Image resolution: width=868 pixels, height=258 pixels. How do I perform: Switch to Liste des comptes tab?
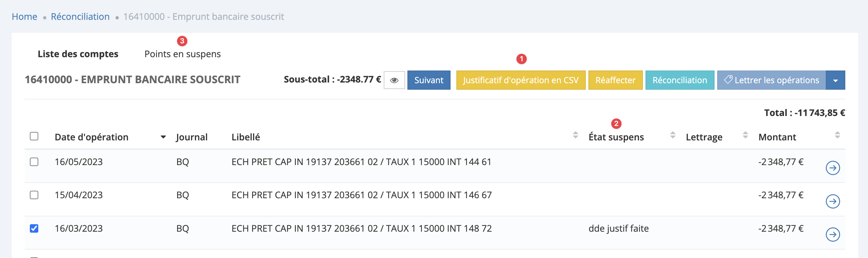tap(78, 54)
